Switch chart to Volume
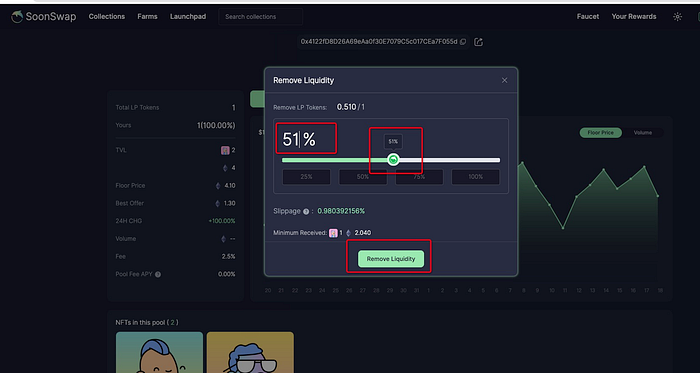Viewport: 700px width, 373px height. click(642, 133)
